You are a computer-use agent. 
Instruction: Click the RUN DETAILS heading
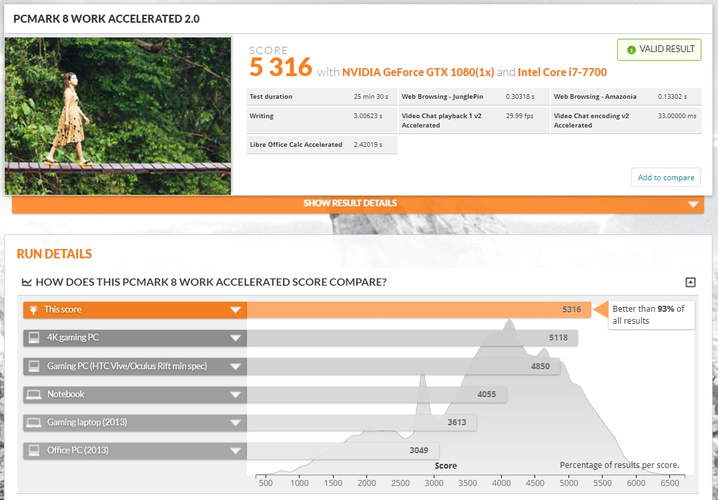(x=54, y=254)
